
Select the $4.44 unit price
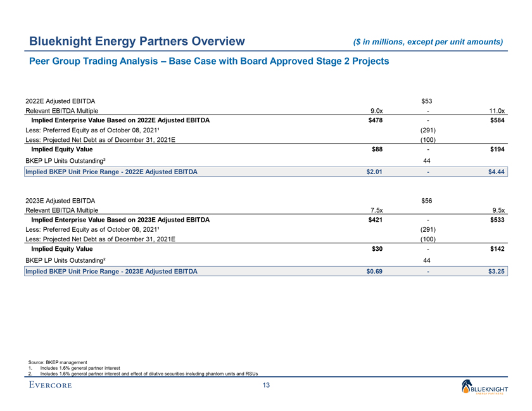[497, 172]
